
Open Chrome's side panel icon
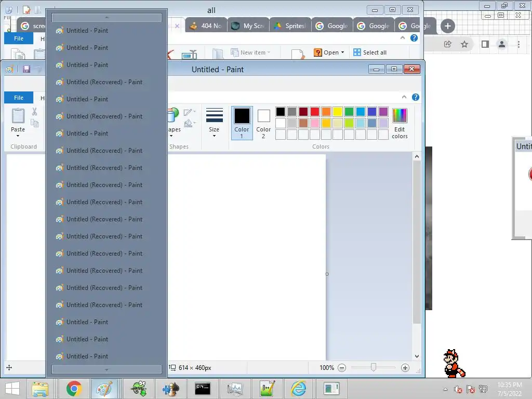coord(485,44)
